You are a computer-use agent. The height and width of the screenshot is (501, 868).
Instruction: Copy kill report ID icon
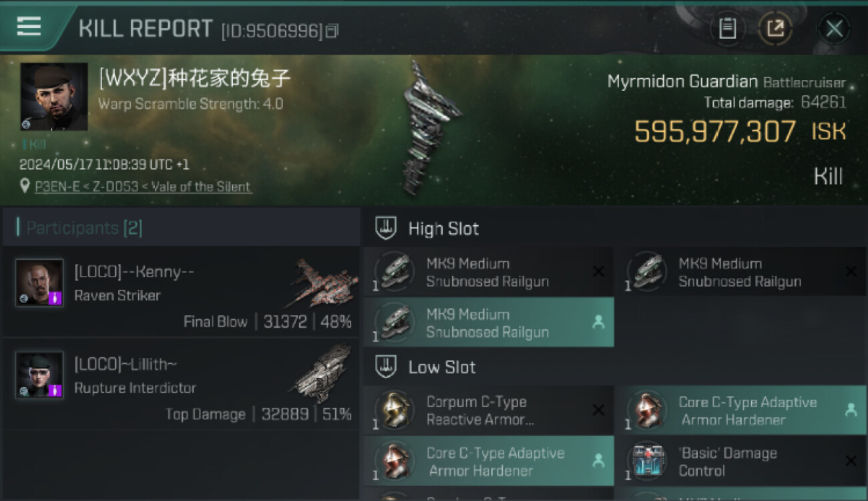332,31
